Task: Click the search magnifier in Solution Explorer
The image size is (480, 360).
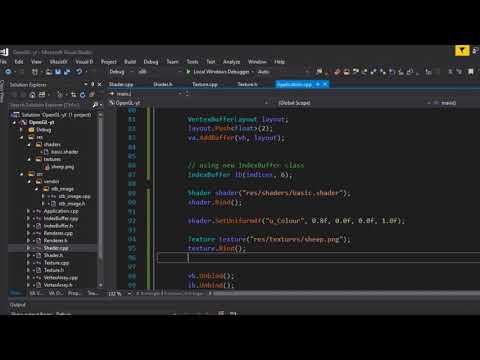Action: (x=95, y=105)
